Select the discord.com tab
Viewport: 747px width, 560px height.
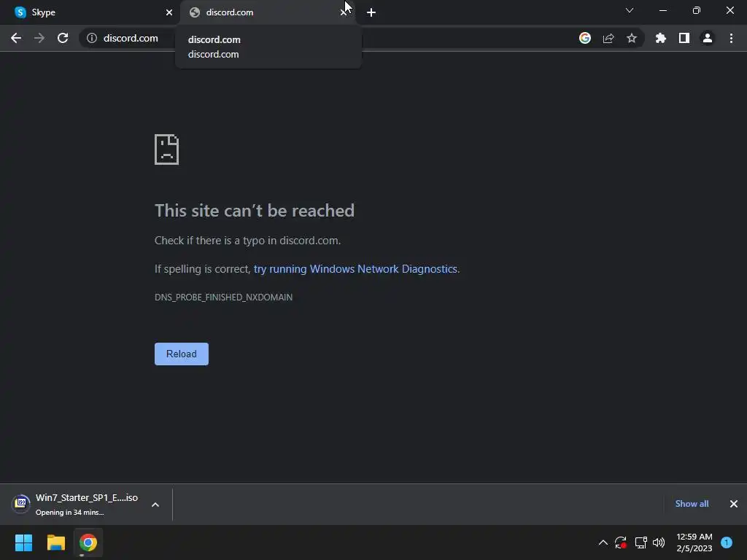tap(267, 12)
